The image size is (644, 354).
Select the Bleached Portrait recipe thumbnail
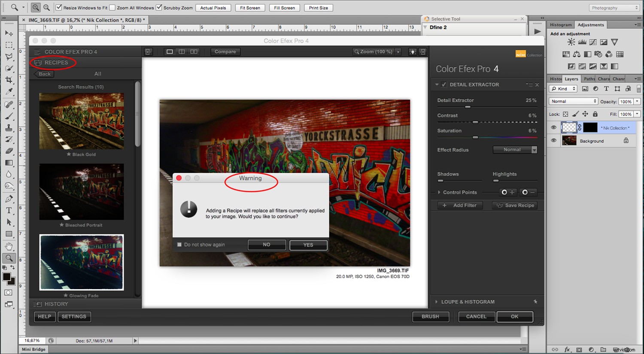pos(82,191)
